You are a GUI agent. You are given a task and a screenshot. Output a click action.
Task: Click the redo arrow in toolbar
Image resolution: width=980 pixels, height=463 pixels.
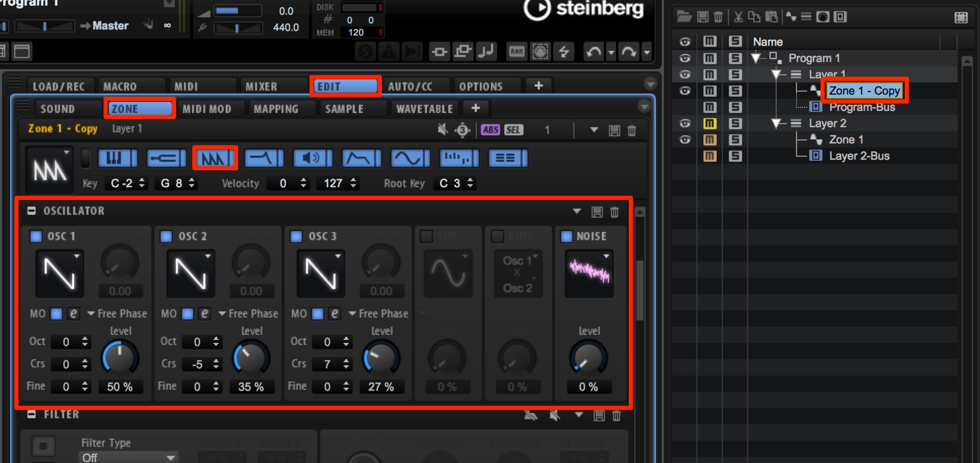pyautogui.click(x=629, y=51)
